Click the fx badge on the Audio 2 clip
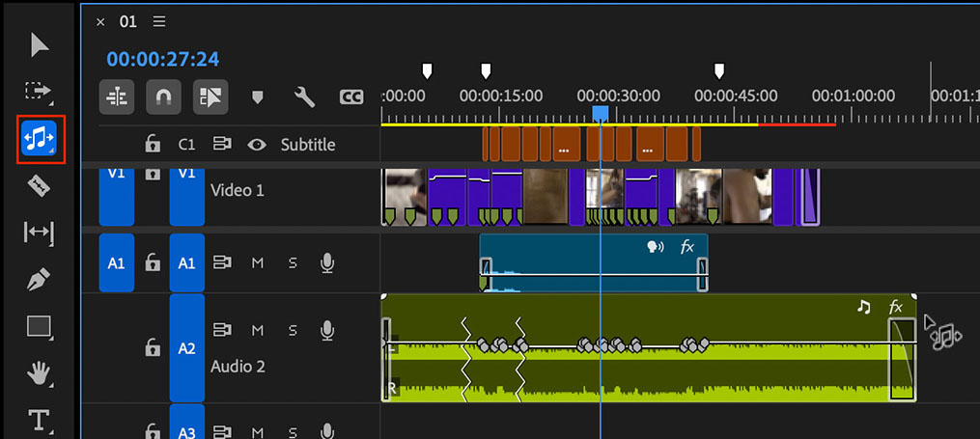 point(896,307)
